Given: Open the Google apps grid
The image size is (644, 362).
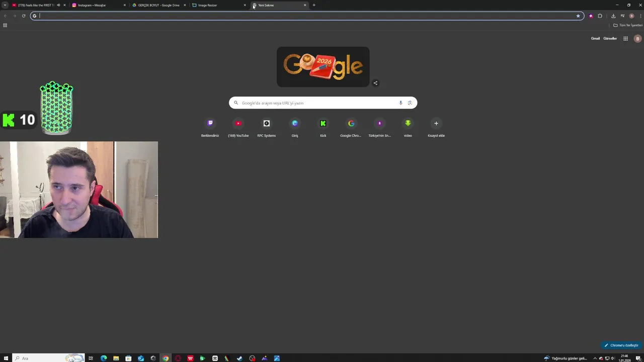Looking at the screenshot, I should [x=625, y=39].
